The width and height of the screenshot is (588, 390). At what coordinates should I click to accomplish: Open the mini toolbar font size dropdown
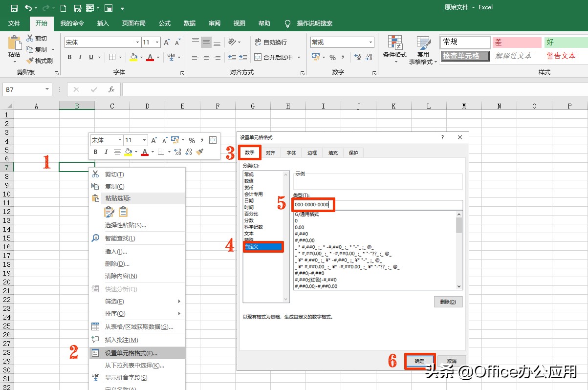click(144, 140)
